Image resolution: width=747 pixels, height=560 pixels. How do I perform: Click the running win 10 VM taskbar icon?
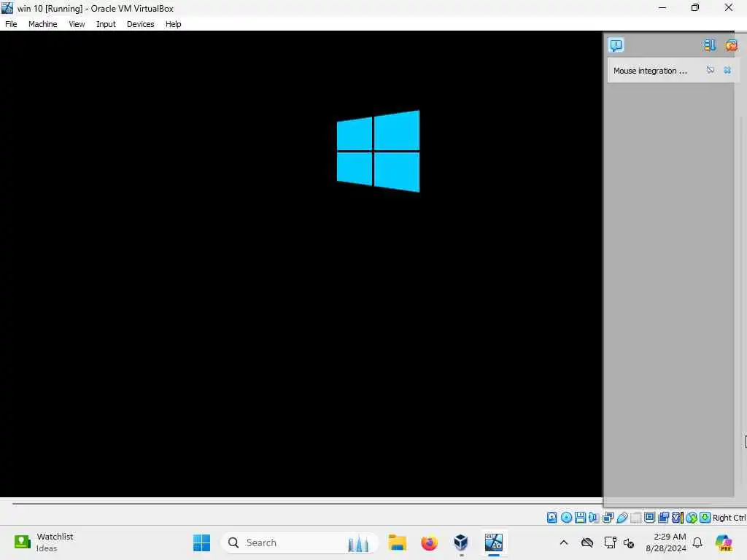(x=494, y=542)
